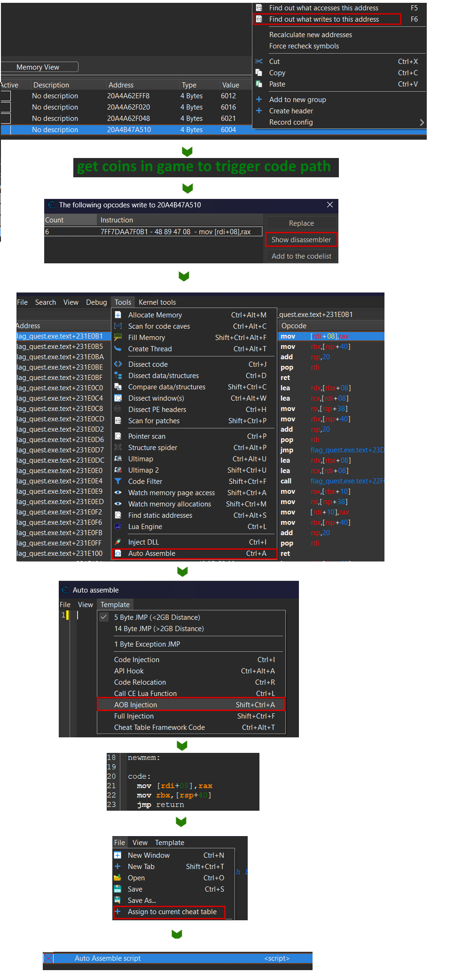Toggle Active checkbox for selected row 20A4B47A510
The height and width of the screenshot is (980, 470).
pyautogui.click(x=6, y=130)
